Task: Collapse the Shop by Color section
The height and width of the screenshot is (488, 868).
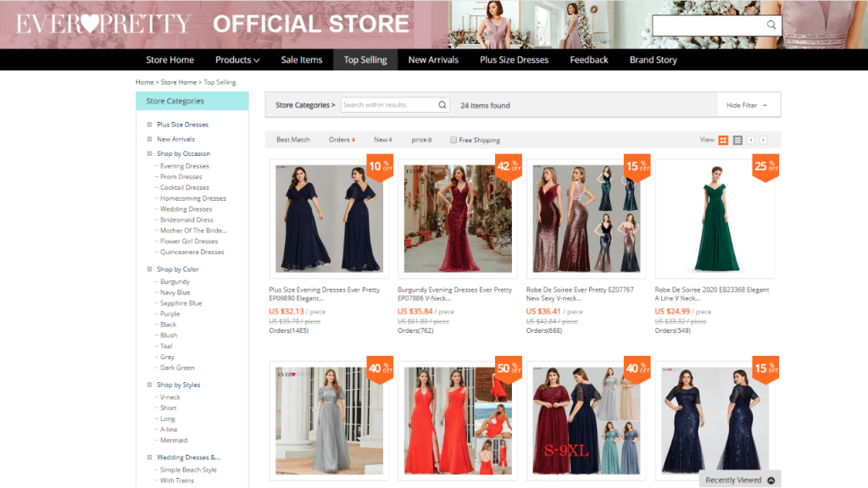Action: pyautogui.click(x=149, y=269)
